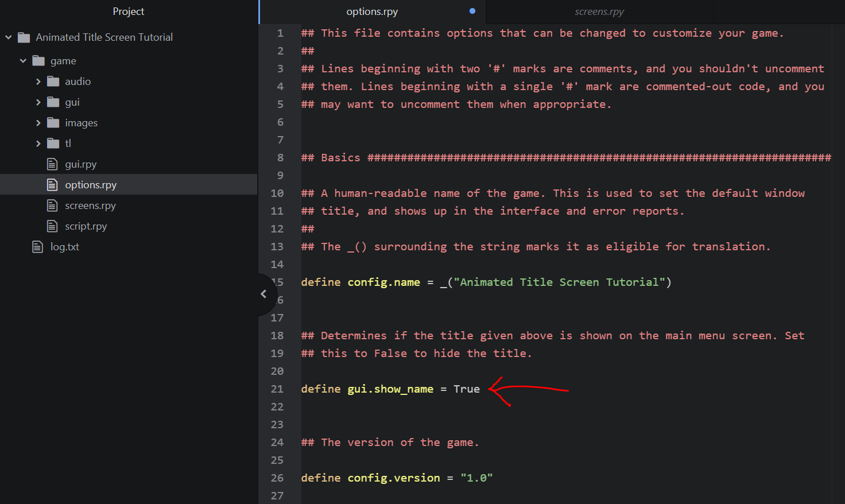
Task: Click the comment starting "## The _() surrounding"
Action: [x=536, y=247]
